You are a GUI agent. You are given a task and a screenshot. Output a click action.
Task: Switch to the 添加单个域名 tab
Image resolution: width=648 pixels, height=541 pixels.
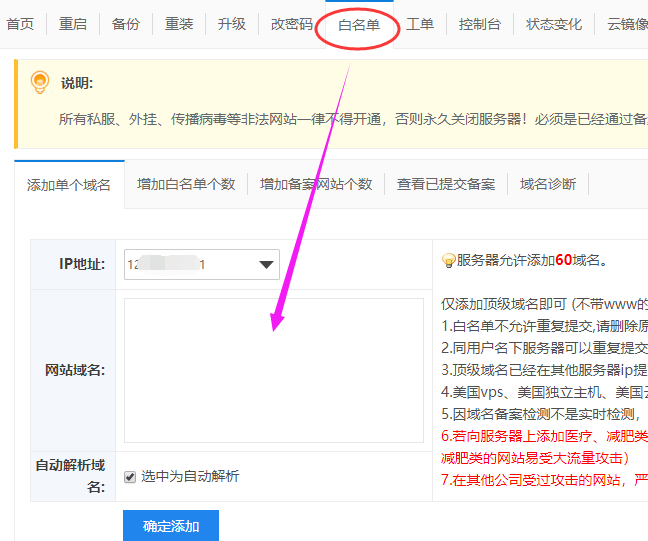(x=69, y=185)
